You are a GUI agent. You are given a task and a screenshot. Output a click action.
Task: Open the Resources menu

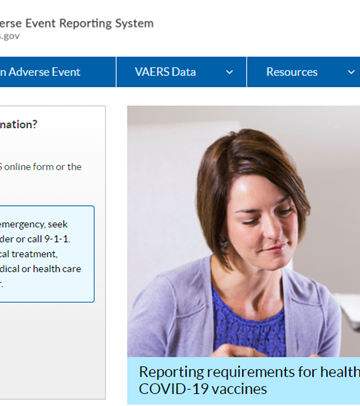pyautogui.click(x=303, y=72)
